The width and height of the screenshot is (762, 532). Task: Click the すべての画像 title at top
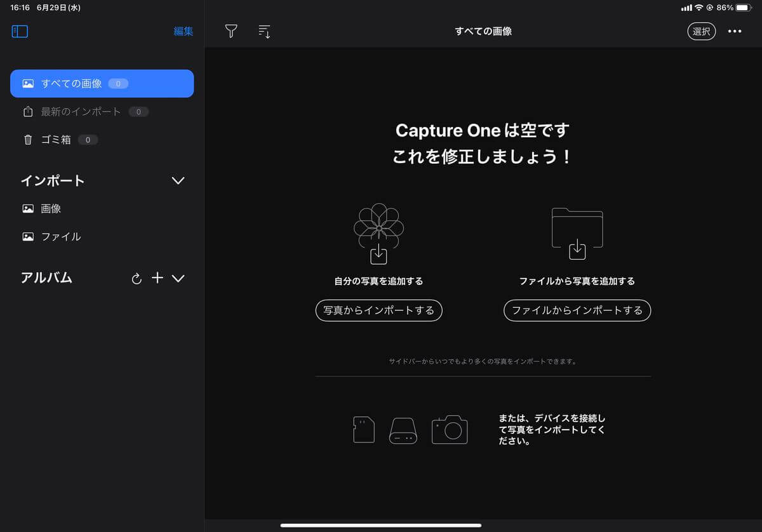pyautogui.click(x=483, y=31)
